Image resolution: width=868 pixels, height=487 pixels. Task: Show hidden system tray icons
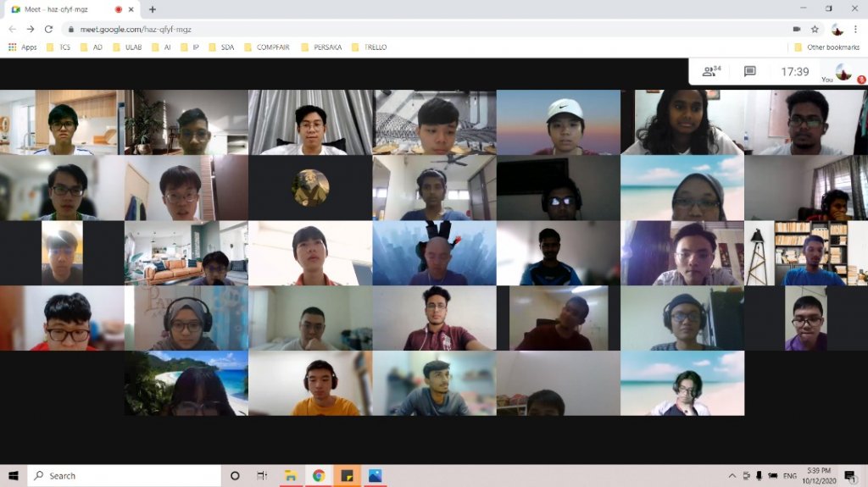pyautogui.click(x=732, y=476)
